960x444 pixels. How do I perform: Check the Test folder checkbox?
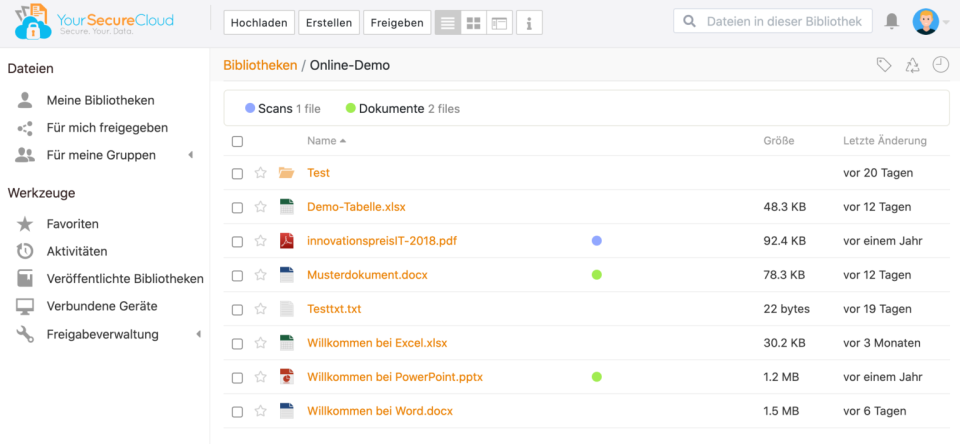click(238, 174)
